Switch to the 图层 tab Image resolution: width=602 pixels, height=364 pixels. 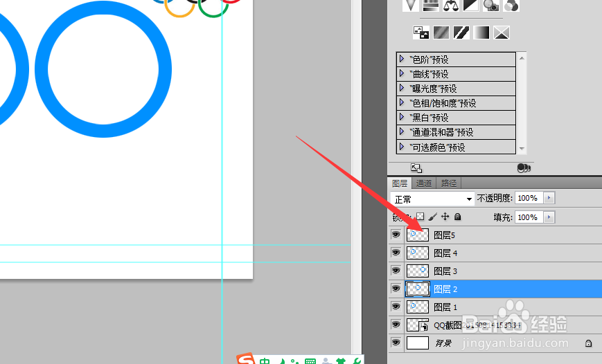point(400,183)
